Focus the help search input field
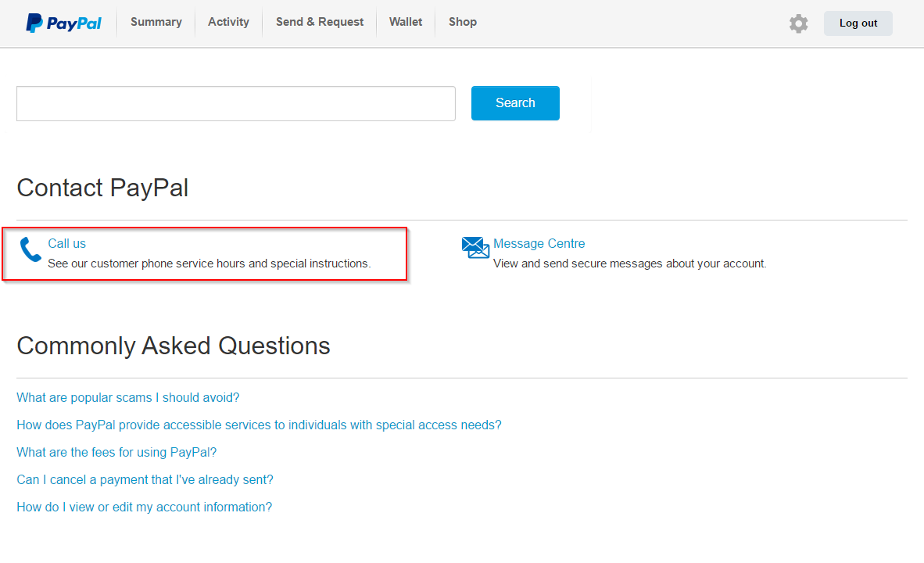Screen dimensions: 924x563 click(236, 104)
